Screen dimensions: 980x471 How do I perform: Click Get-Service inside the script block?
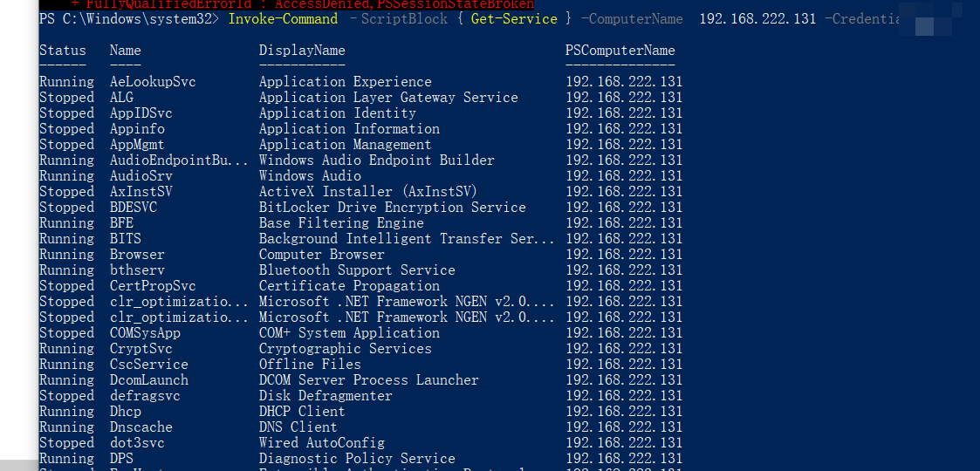coord(513,18)
